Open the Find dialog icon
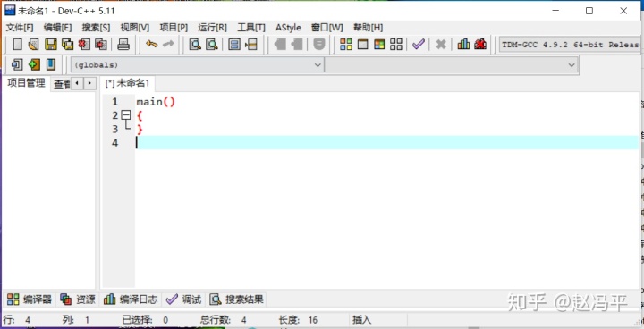The height and width of the screenshot is (329, 644). click(x=195, y=45)
